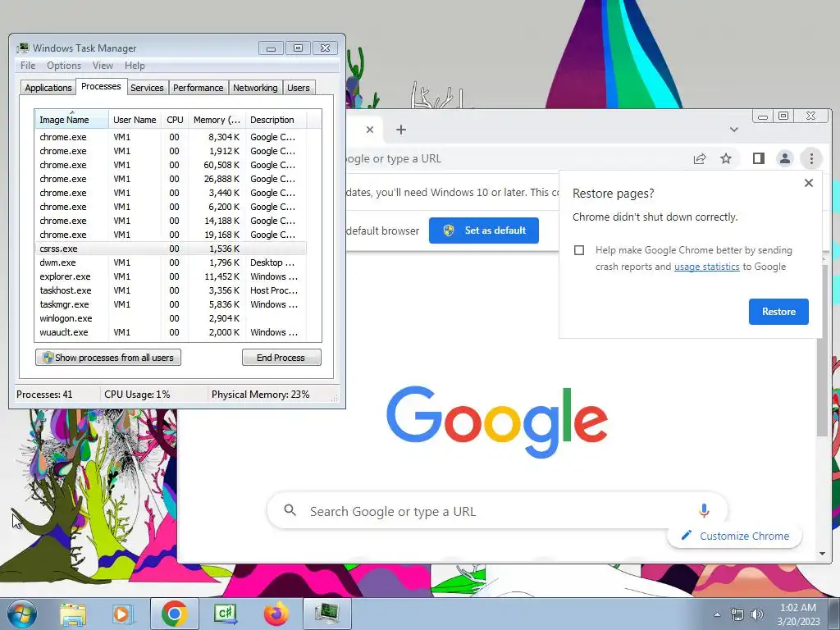Click the search magnifier icon in Google box

tap(290, 510)
